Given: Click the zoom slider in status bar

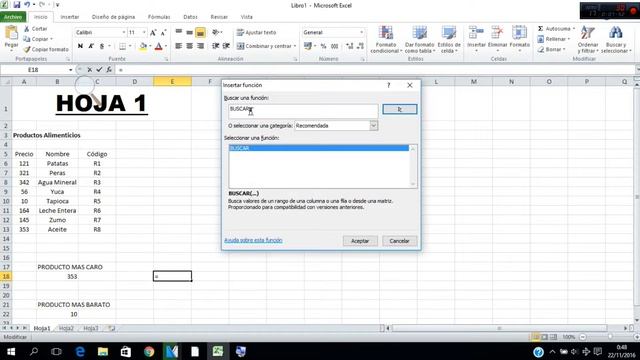Looking at the screenshot, I should click(x=609, y=337).
